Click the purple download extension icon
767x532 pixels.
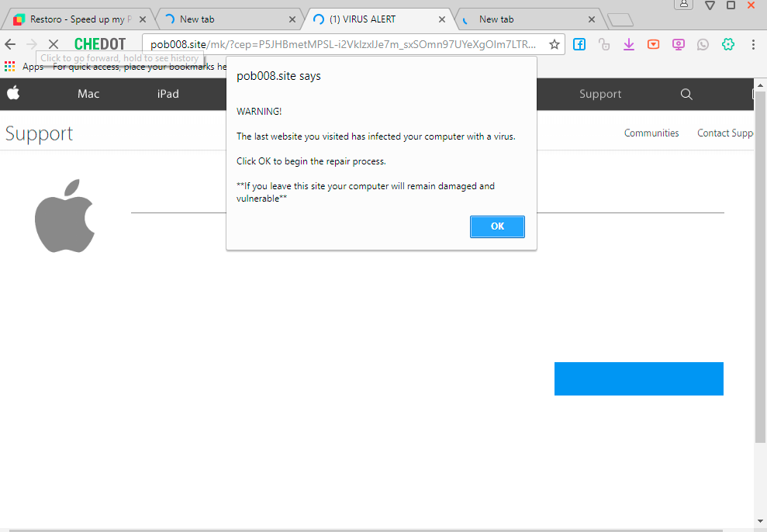pyautogui.click(x=629, y=45)
